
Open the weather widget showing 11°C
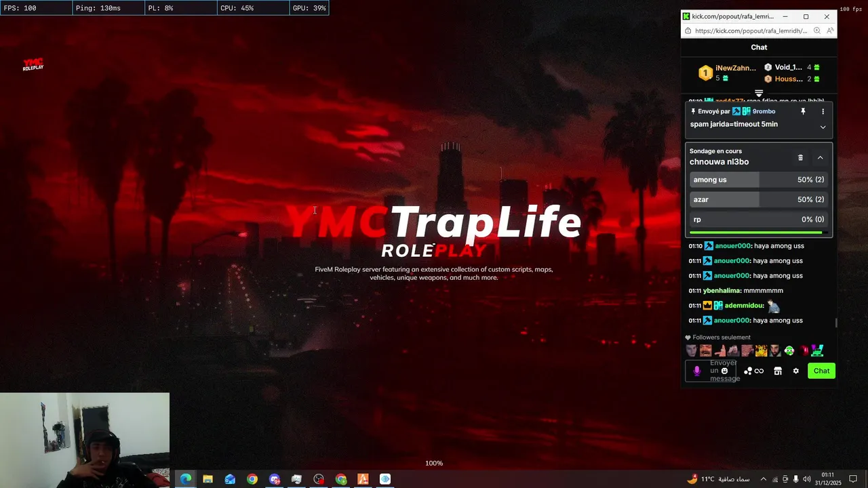click(x=718, y=479)
